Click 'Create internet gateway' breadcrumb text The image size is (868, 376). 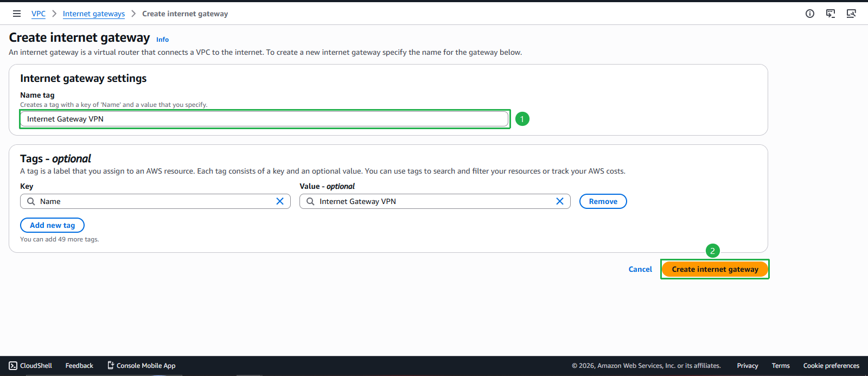(185, 14)
